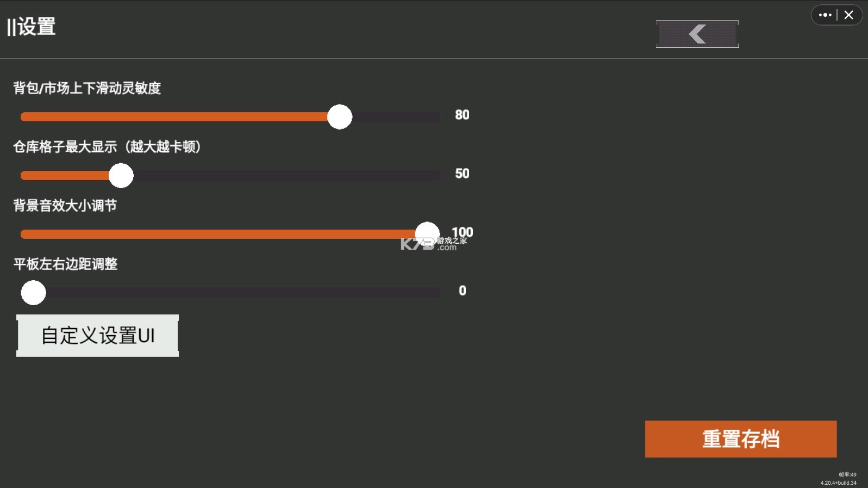
Task: Click the 仓库格子最大显示 slider handle
Action: tap(121, 176)
